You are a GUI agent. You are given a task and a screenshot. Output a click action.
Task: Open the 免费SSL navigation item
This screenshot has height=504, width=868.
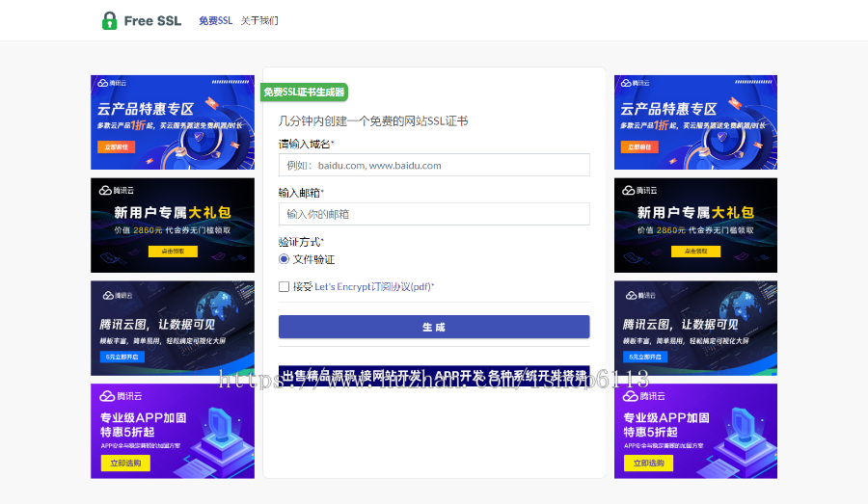tap(215, 21)
